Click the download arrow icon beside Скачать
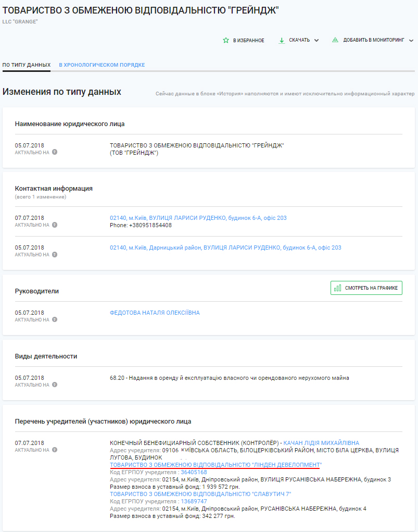The height and width of the screenshot is (532, 418). pyautogui.click(x=282, y=40)
